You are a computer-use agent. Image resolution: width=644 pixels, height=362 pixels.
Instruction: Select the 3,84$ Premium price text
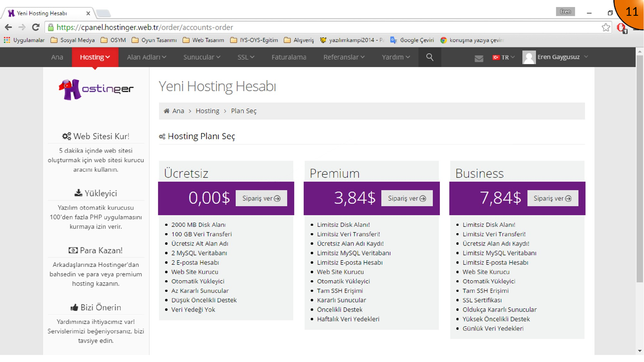355,198
